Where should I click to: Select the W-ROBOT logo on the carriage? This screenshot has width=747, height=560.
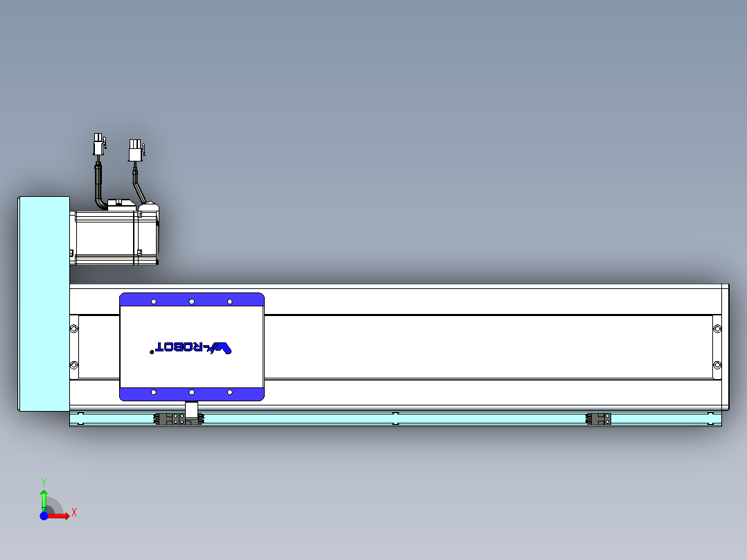point(193,347)
